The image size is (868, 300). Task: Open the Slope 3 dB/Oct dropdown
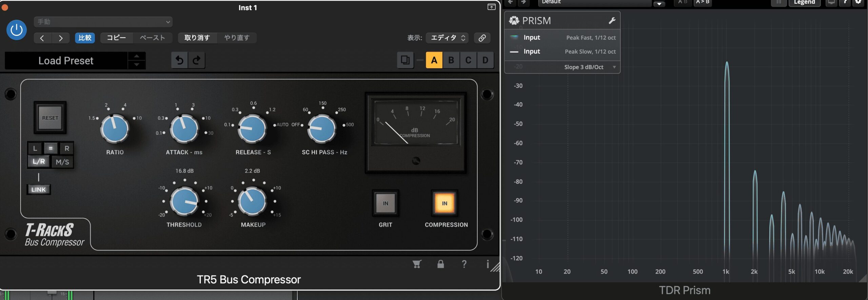pyautogui.click(x=589, y=67)
